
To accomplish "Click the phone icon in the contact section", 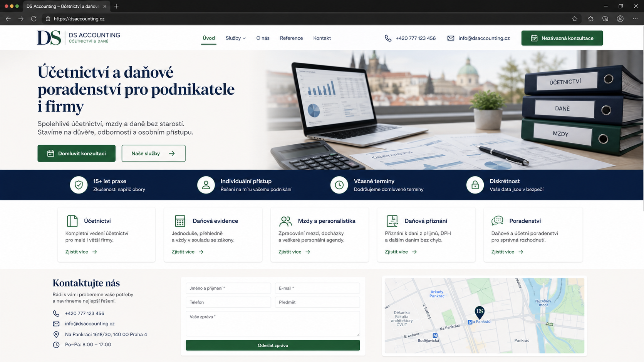I will (56, 314).
